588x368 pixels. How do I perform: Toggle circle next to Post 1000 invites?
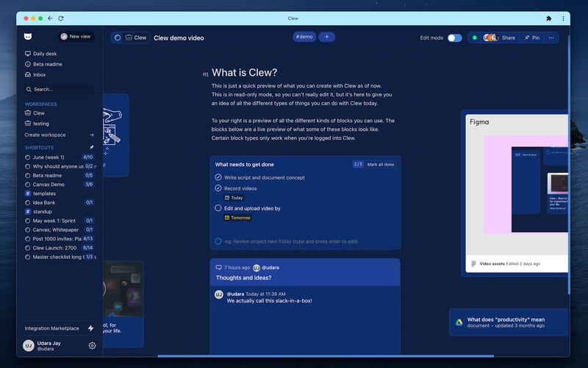(27, 238)
